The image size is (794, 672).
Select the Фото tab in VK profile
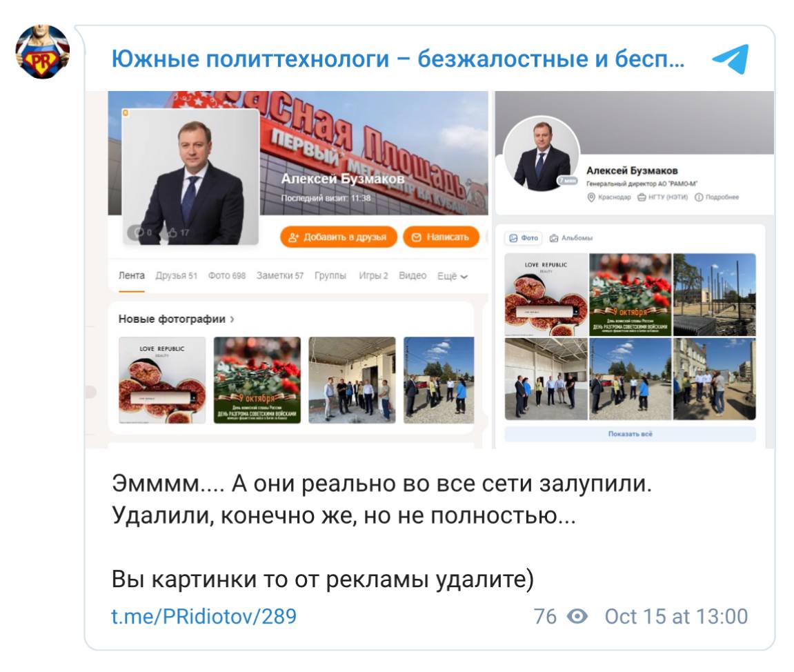[x=524, y=238]
